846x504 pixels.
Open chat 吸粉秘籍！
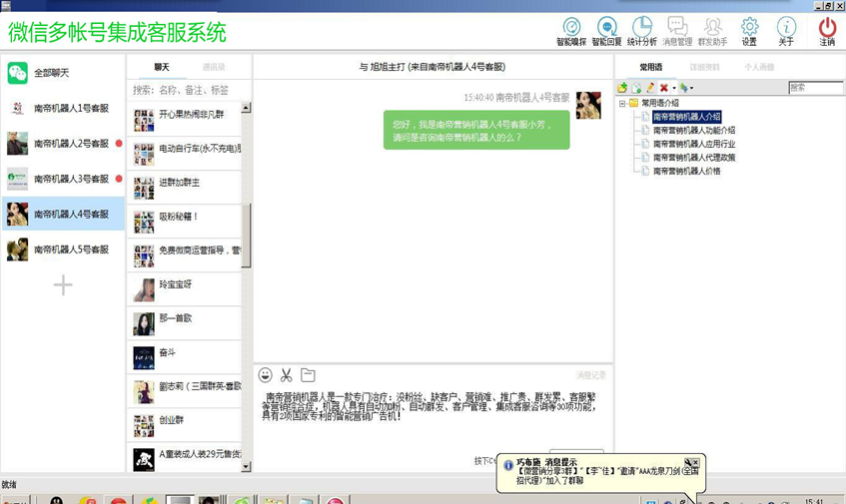184,221
